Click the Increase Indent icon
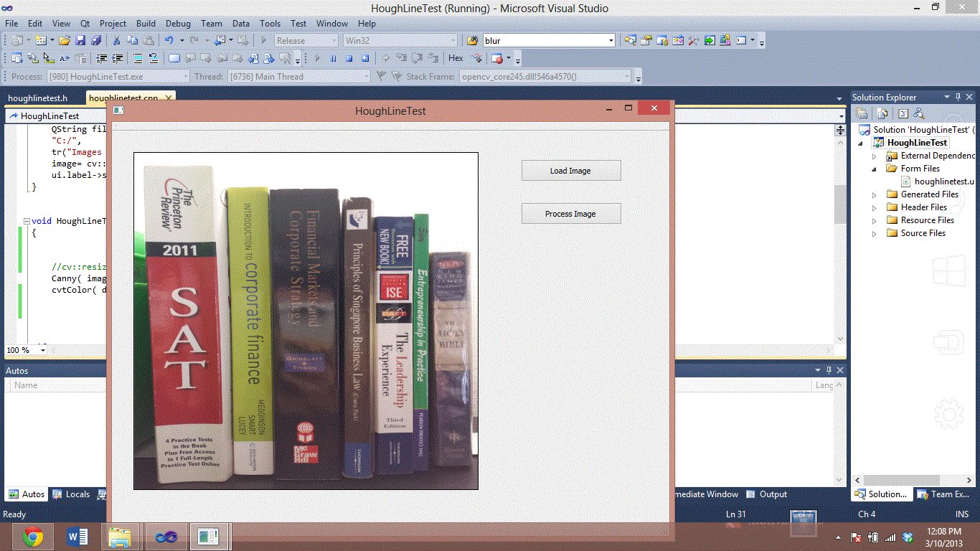The width and height of the screenshot is (980, 551). tap(117, 58)
